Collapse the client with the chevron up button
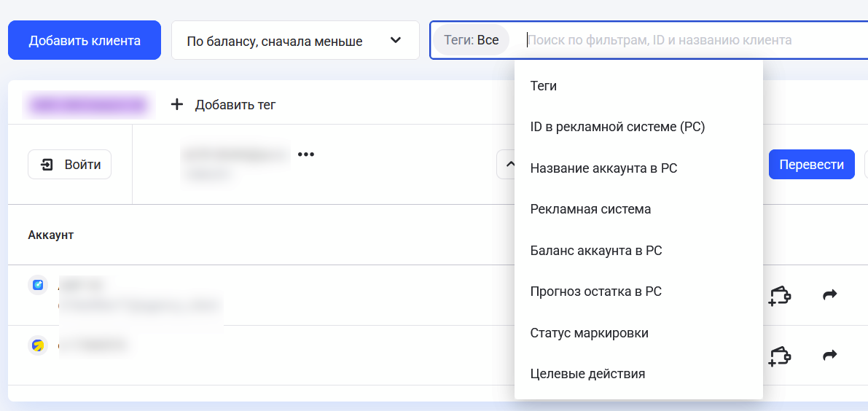This screenshot has width=868, height=411. click(x=506, y=164)
